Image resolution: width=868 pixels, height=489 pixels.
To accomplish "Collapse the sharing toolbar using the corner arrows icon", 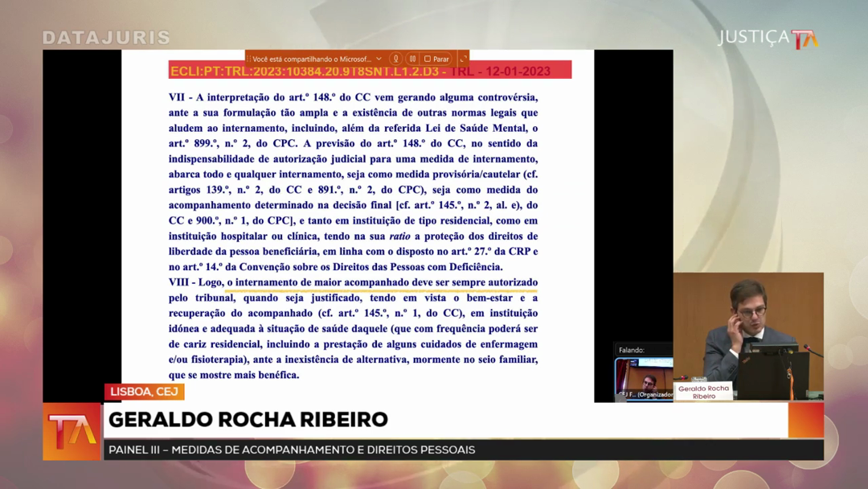I will coord(463,59).
